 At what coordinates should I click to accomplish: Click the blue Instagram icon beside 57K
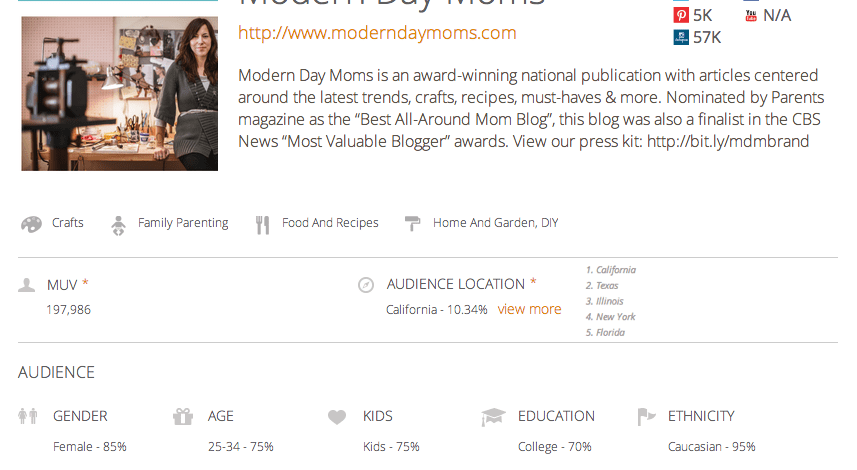pyautogui.click(x=680, y=38)
